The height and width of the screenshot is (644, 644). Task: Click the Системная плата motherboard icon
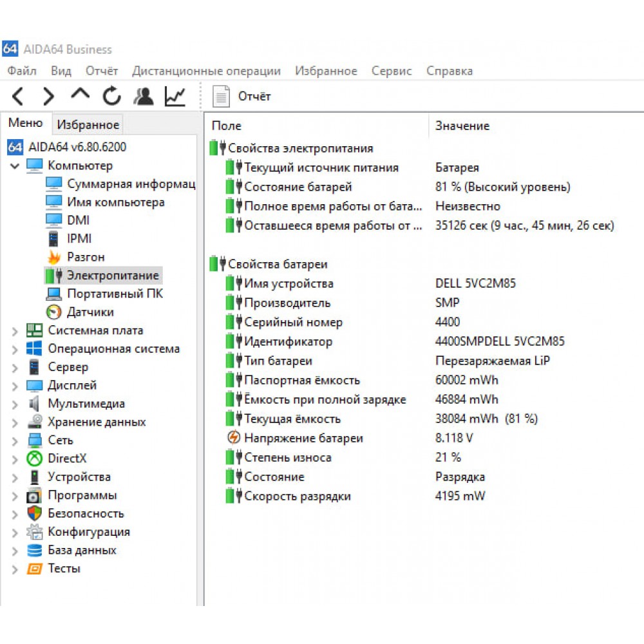(35, 330)
